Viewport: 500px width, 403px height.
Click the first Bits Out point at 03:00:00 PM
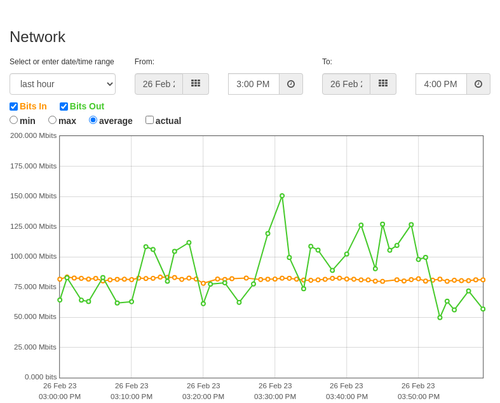point(60,300)
